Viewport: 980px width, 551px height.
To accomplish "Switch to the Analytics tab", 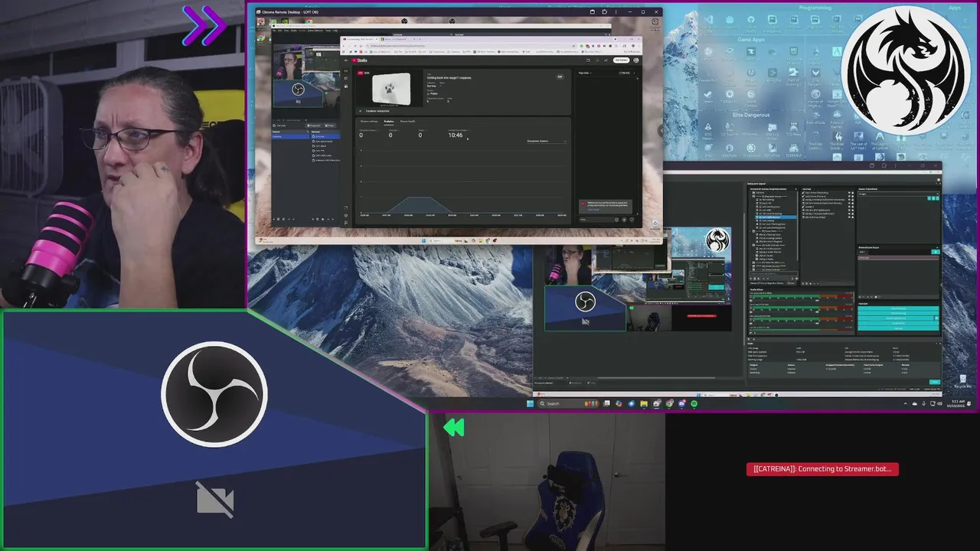I will 389,121.
